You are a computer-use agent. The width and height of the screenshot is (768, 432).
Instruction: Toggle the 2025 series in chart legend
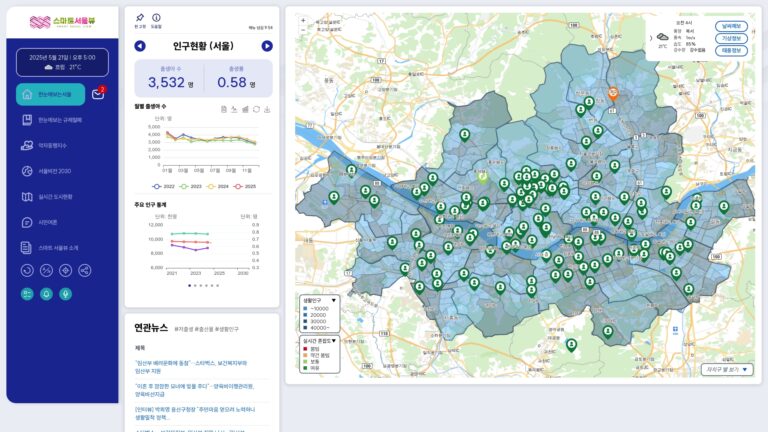(245, 187)
